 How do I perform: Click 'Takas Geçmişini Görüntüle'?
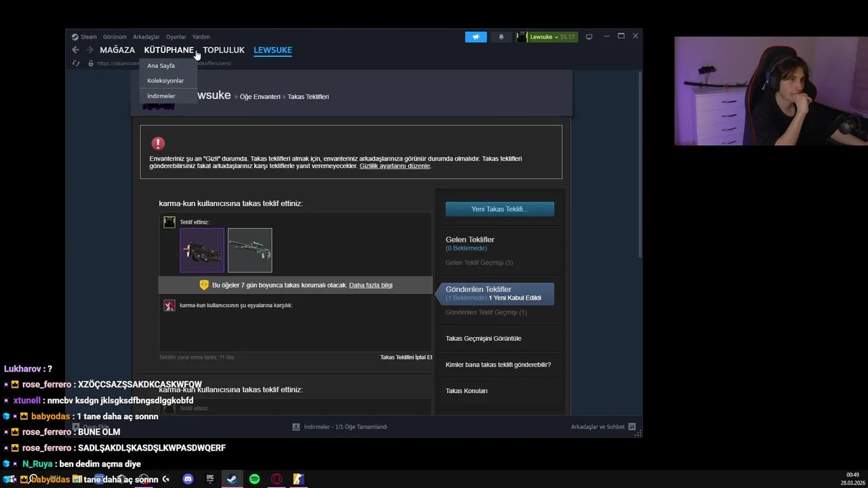pyautogui.click(x=484, y=339)
